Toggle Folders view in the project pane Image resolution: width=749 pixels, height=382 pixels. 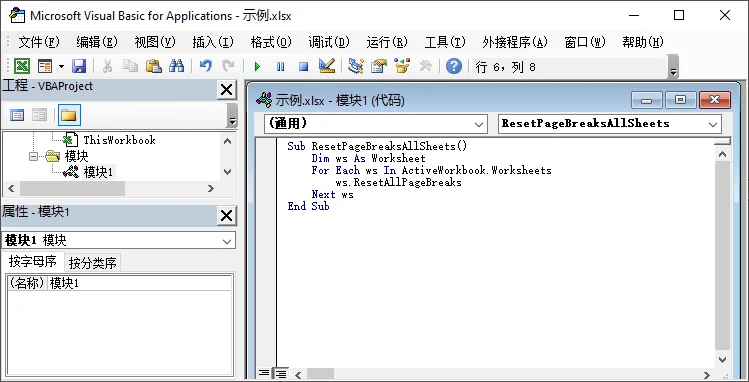[x=69, y=115]
